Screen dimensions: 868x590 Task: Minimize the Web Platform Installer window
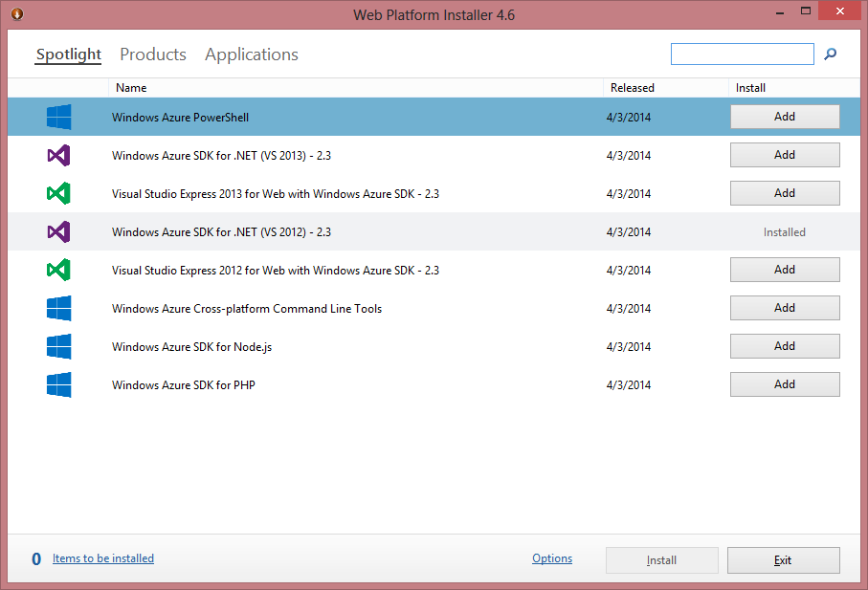pyautogui.click(x=780, y=12)
